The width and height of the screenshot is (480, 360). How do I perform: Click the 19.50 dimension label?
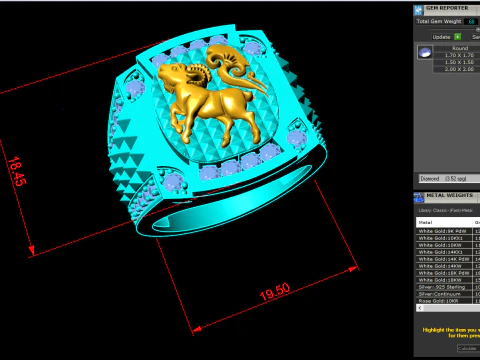(x=275, y=292)
